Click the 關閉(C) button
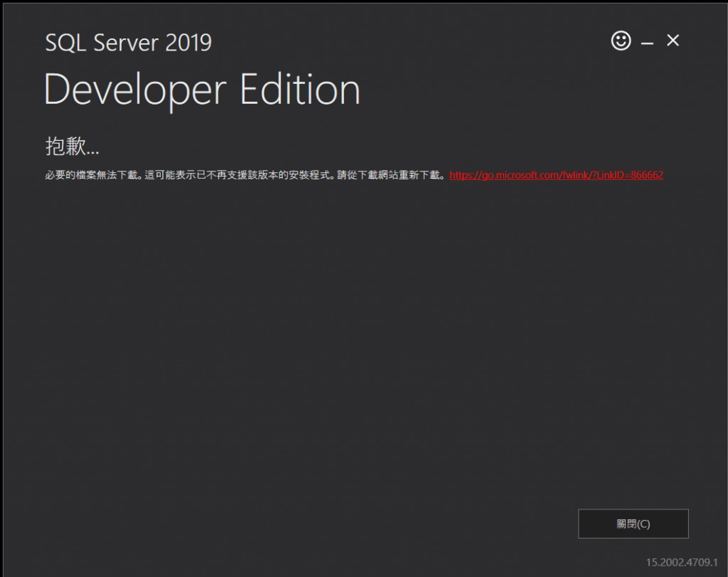Viewport: 728px width, 577px height. pos(633,524)
